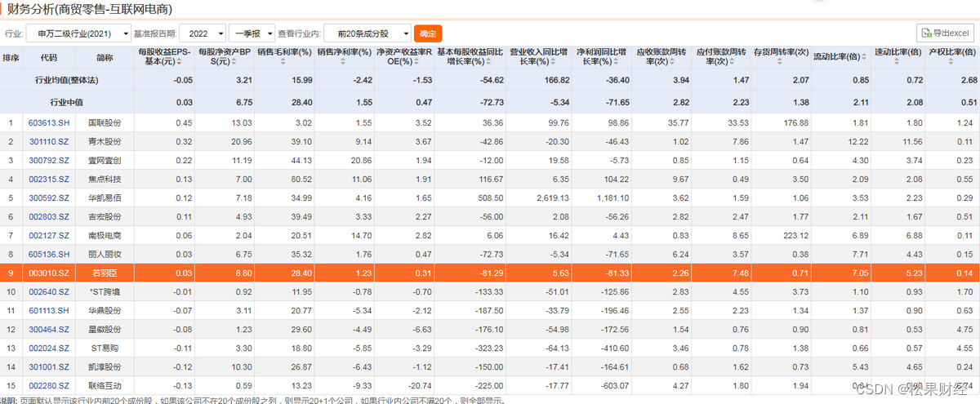The width and height of the screenshot is (980, 404).
Task: Sort by 存货周转率(次) column
Action: coord(782,57)
